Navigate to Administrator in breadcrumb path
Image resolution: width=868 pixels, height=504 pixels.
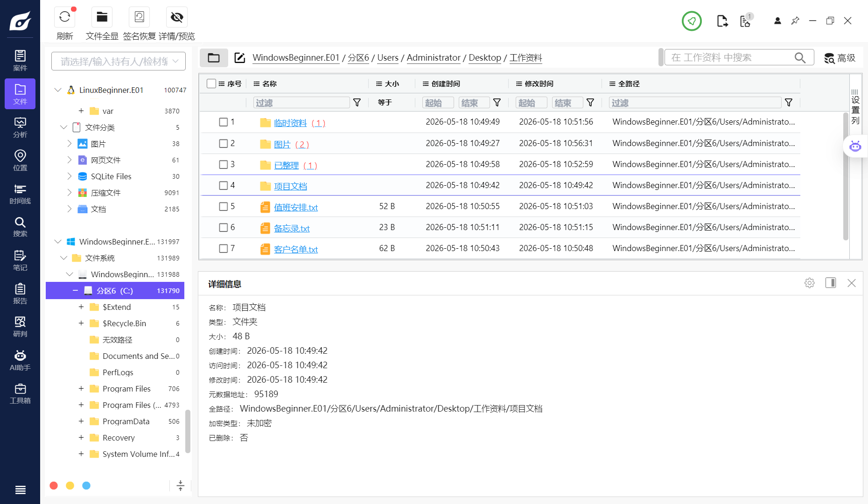[434, 57]
